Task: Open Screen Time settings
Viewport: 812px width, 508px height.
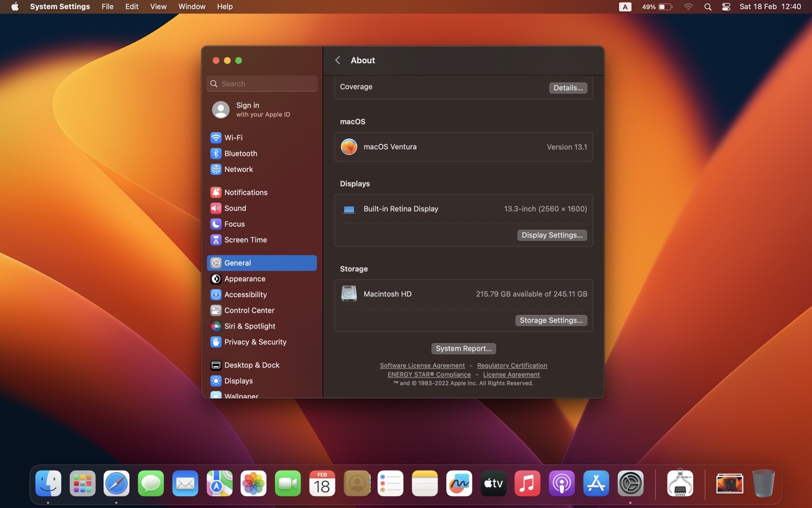Action: coord(245,240)
